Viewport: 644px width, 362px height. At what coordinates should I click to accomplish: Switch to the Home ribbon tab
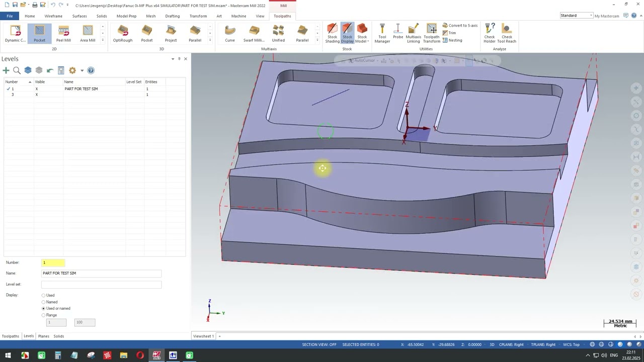click(x=30, y=16)
